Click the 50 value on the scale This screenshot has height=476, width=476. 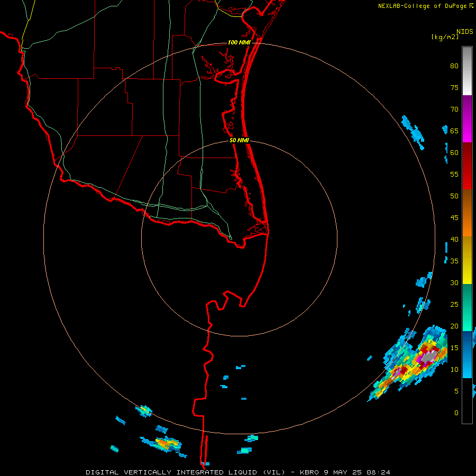pos(454,196)
